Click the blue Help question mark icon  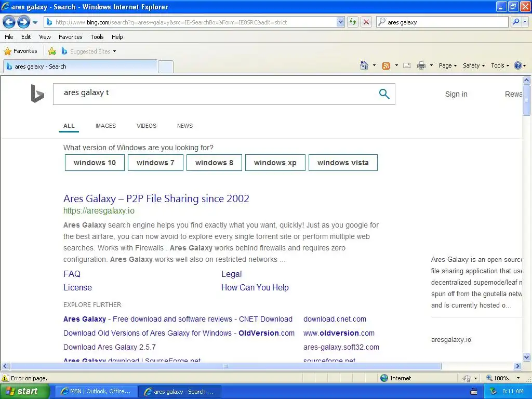pos(518,65)
